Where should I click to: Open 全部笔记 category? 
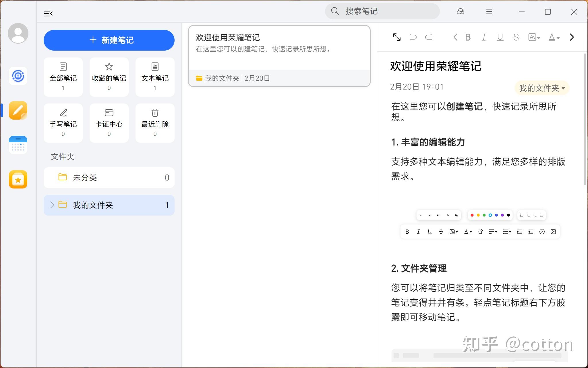pos(63,77)
